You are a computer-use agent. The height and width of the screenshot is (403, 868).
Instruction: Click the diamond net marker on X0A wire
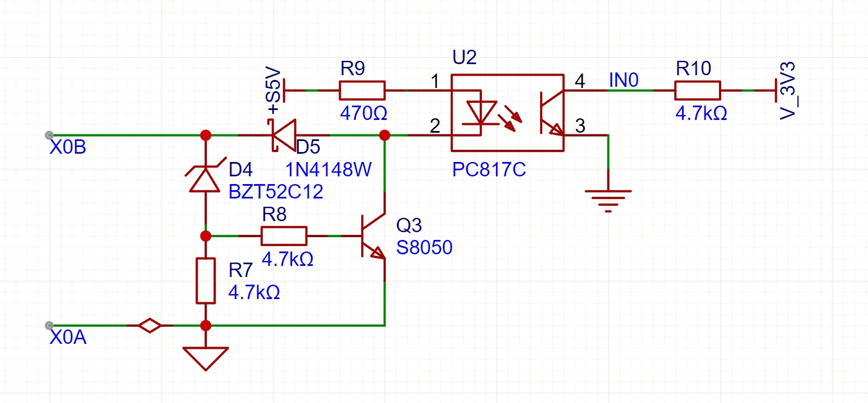150,326
